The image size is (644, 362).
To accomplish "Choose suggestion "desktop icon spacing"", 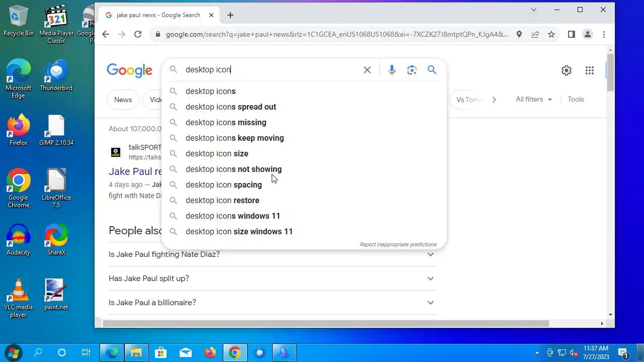I will click(304, 185).
